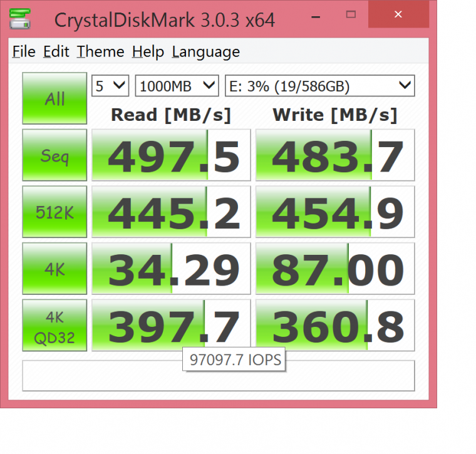Run all benchmarks with All button
476x454 pixels.
tap(54, 98)
